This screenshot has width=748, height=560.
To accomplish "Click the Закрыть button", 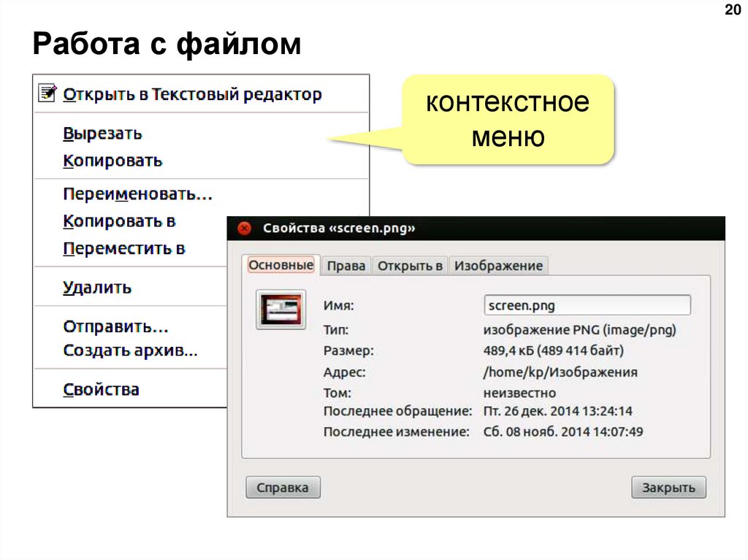I will click(x=668, y=487).
